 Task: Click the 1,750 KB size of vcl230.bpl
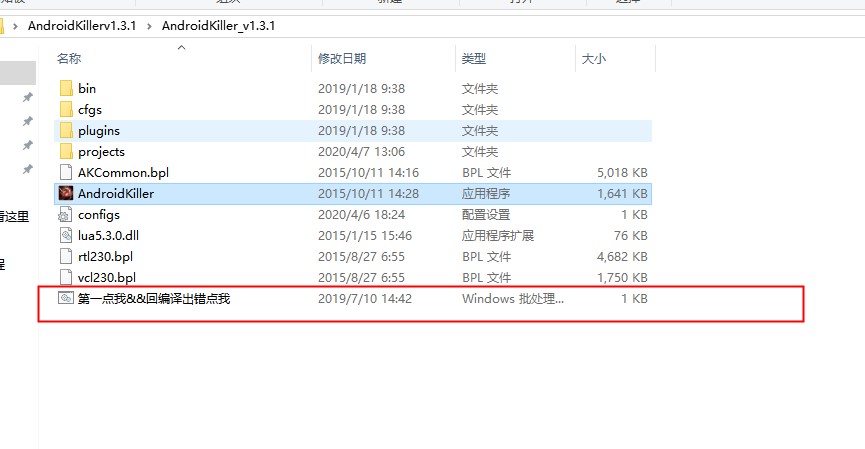[622, 277]
